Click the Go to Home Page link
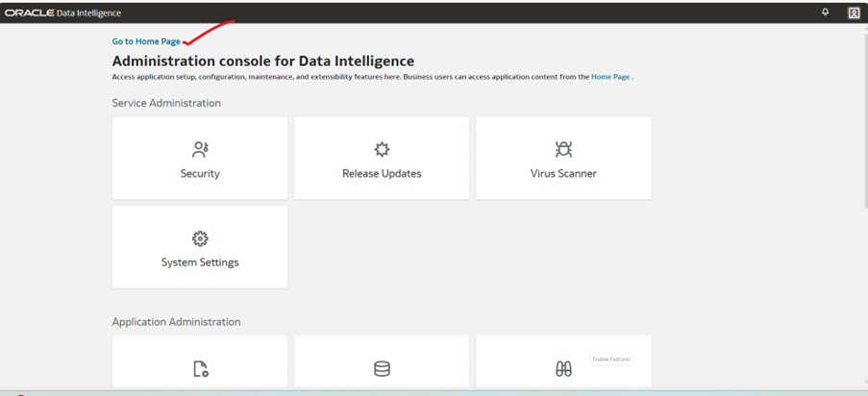868x396 pixels. coord(146,41)
